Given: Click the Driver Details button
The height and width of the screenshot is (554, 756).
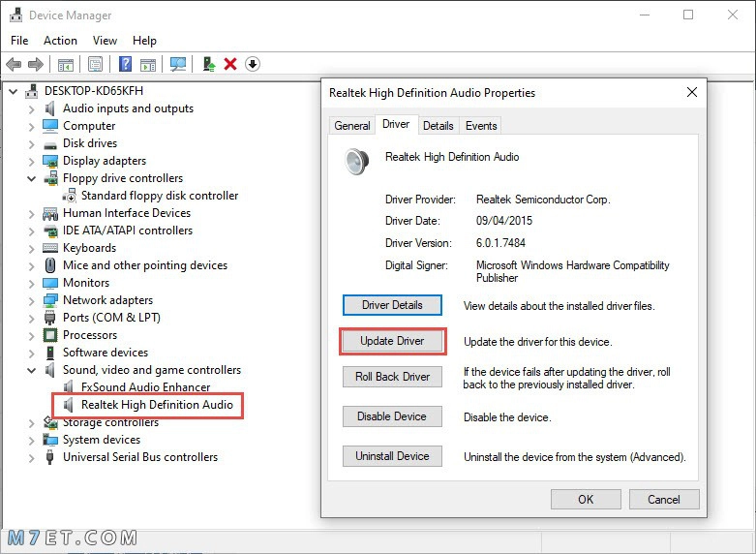Looking at the screenshot, I should 392,305.
